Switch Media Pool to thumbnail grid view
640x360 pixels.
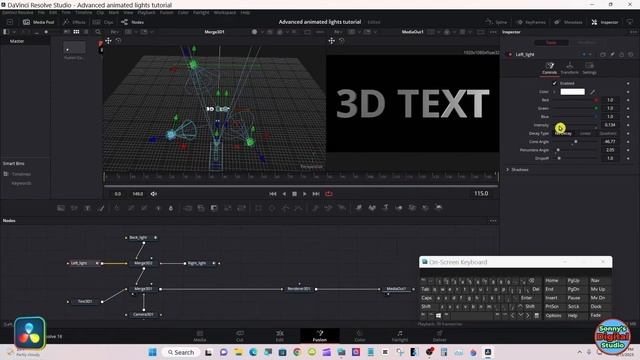pyautogui.click(x=76, y=32)
